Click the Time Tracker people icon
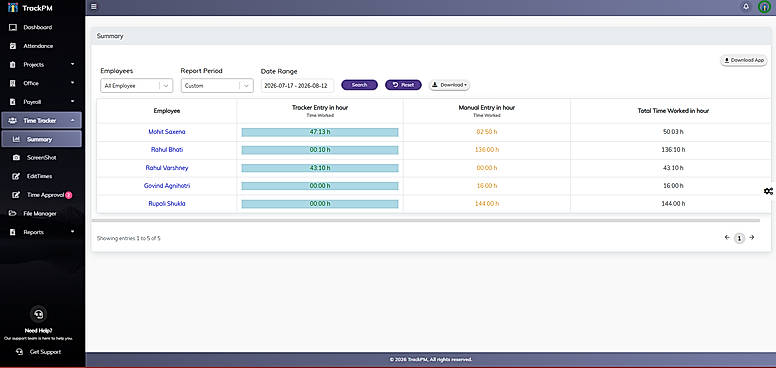Image resolution: width=776 pixels, height=368 pixels. [13, 121]
